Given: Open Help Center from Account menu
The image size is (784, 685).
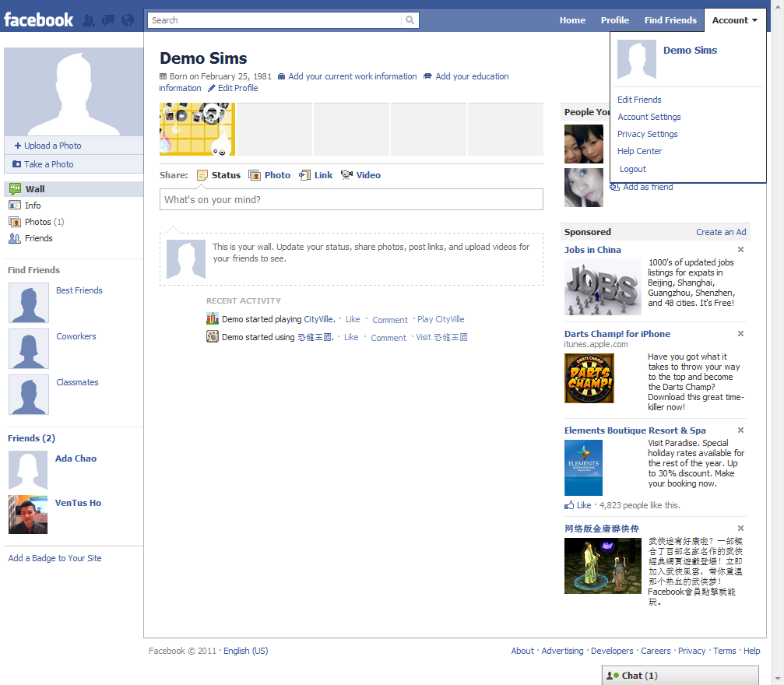Looking at the screenshot, I should [639, 151].
